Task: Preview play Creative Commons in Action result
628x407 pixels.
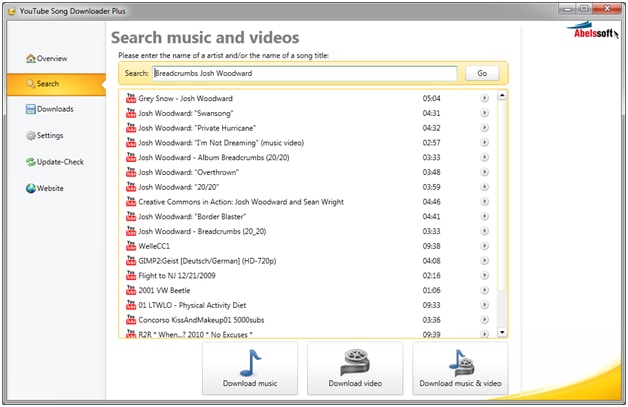Action: tap(484, 201)
